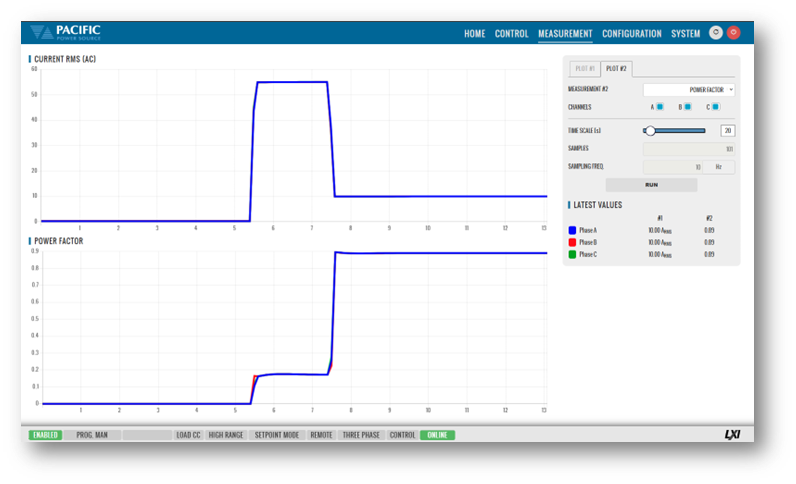Image resolution: width=796 pixels, height=484 pixels.
Task: Click the LXI logo in status bar
Action: [732, 435]
